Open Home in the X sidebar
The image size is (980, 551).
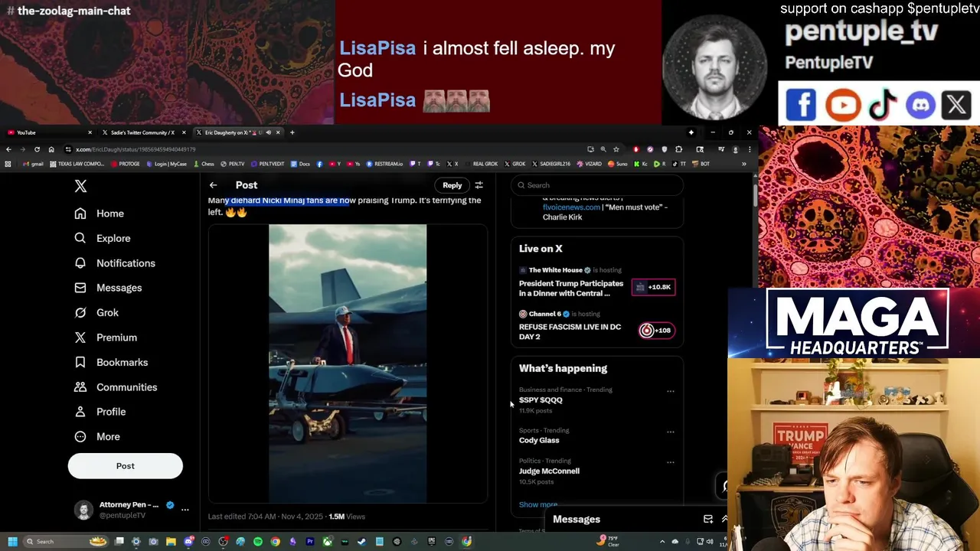99,214
